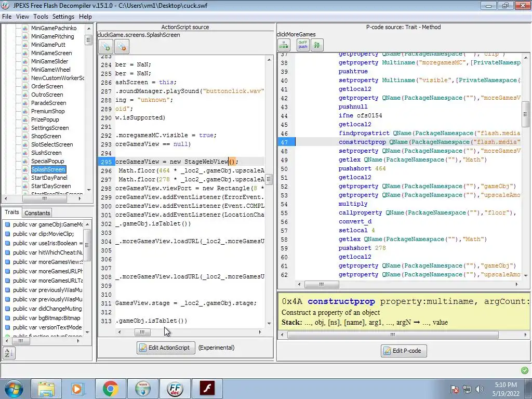Open Windows Explorer from the taskbar
The image size is (532, 399).
coord(46,389)
